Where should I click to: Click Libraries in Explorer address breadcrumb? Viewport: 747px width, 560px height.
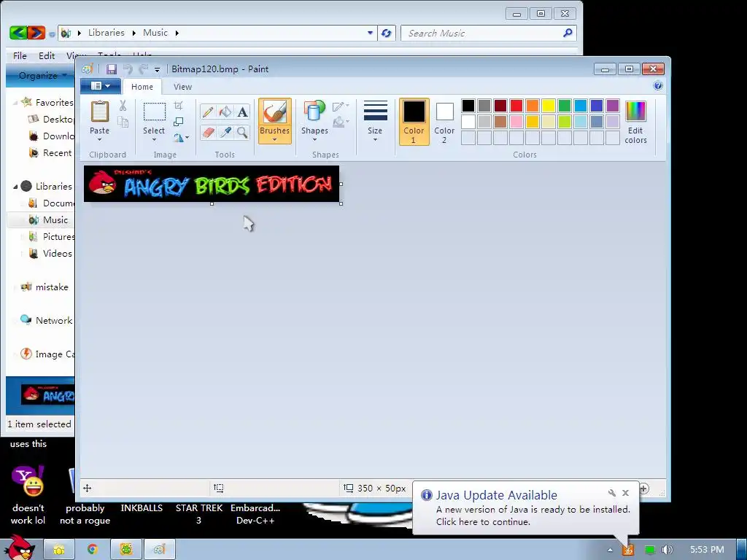pos(107,32)
